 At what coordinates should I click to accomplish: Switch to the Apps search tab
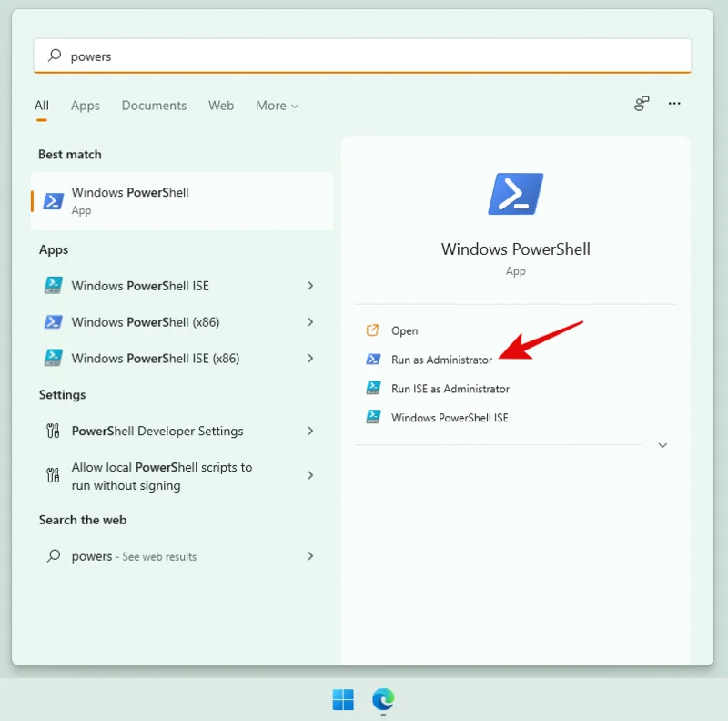click(85, 106)
